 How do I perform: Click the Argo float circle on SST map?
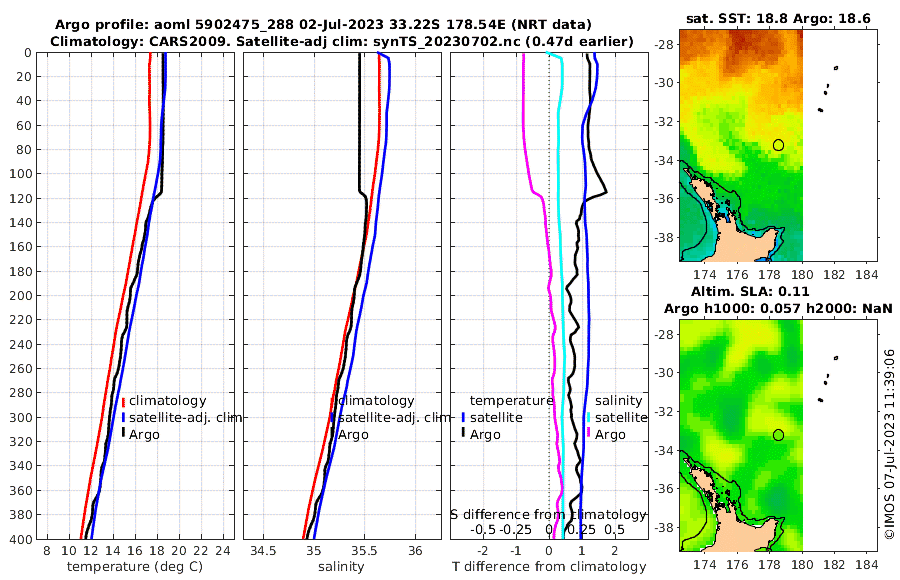778,145
